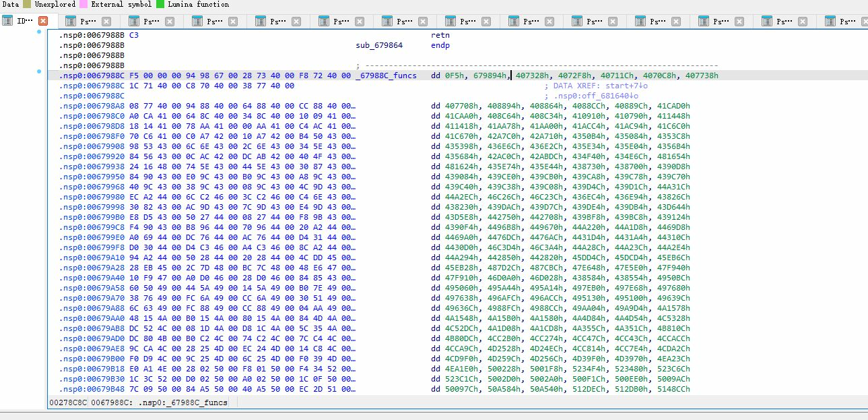Viewport: 868px width, 420px height.
Task: Select address .nsp0:00679A58
Action: 91,288
